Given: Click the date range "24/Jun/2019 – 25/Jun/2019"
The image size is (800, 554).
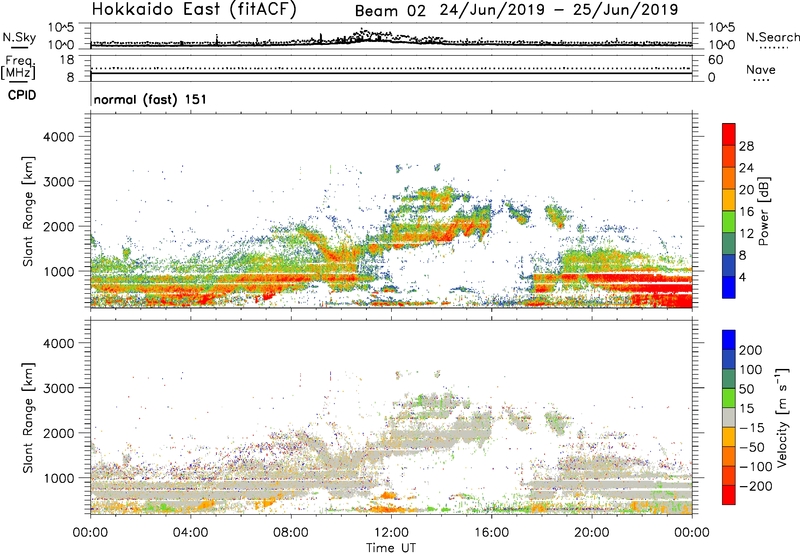Looking at the screenshot, I should click(559, 10).
